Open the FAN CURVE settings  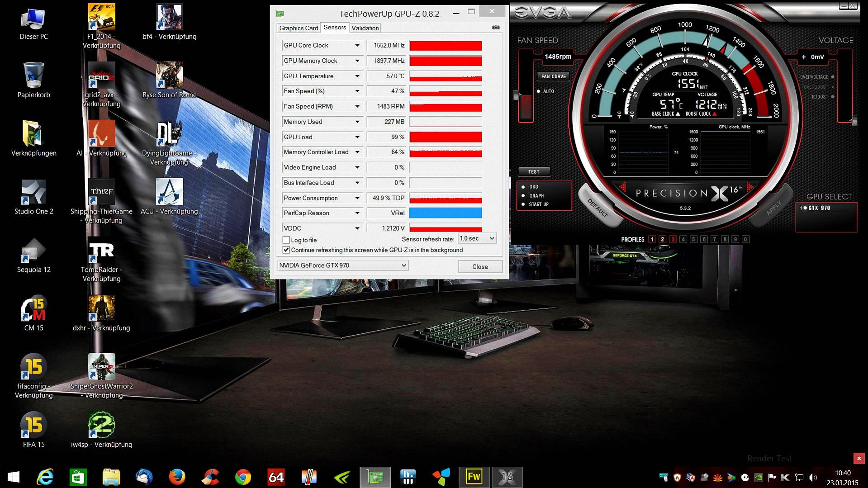click(x=553, y=76)
